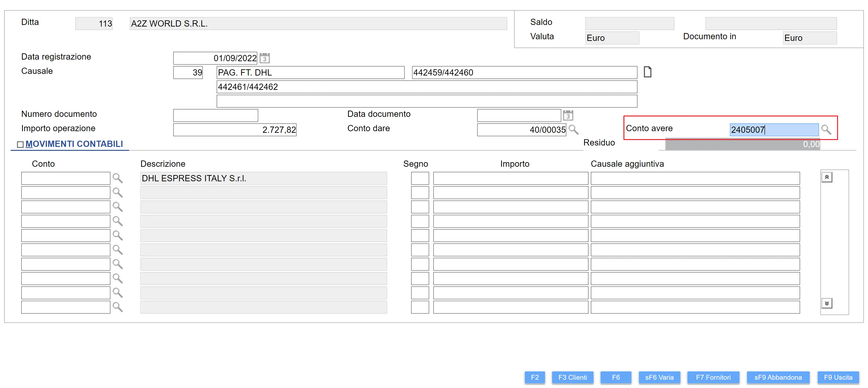Click magnifier on fifth Conto row

(117, 235)
